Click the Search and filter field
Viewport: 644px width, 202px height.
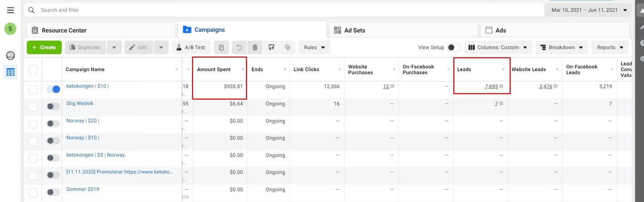coord(282,10)
